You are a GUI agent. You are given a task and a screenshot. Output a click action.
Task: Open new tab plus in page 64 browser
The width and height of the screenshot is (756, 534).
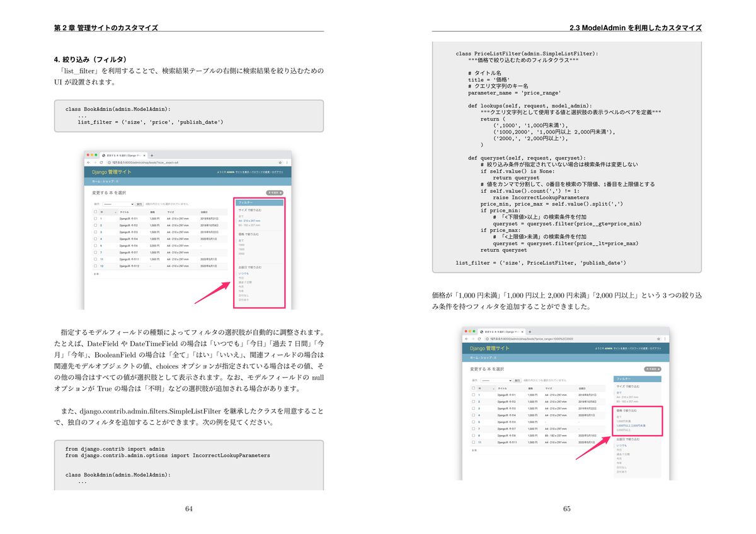coord(152,156)
